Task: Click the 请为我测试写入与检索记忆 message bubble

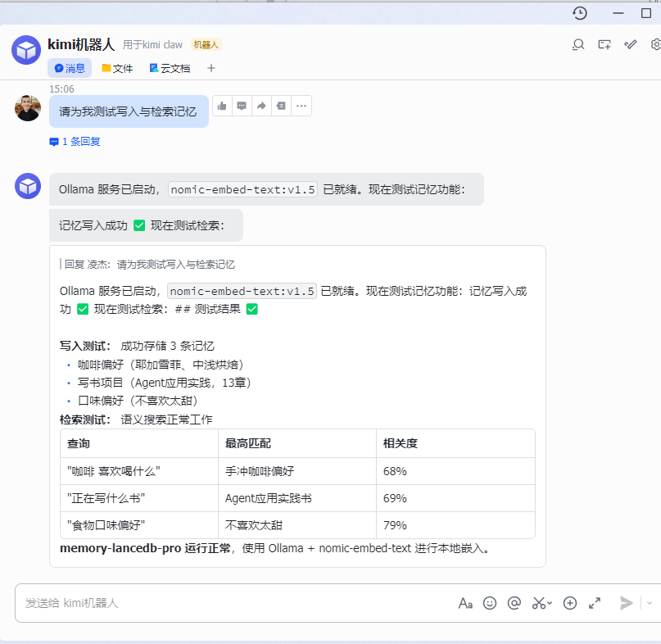Action: pos(129,111)
